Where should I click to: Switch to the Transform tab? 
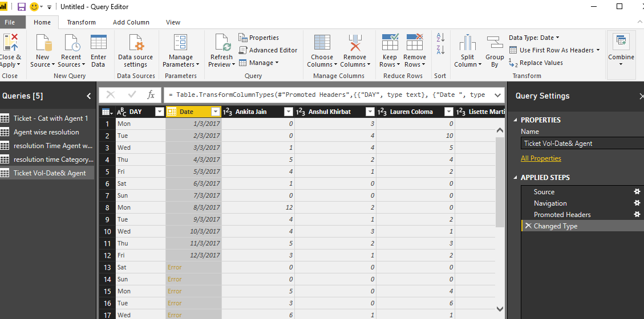click(x=82, y=22)
